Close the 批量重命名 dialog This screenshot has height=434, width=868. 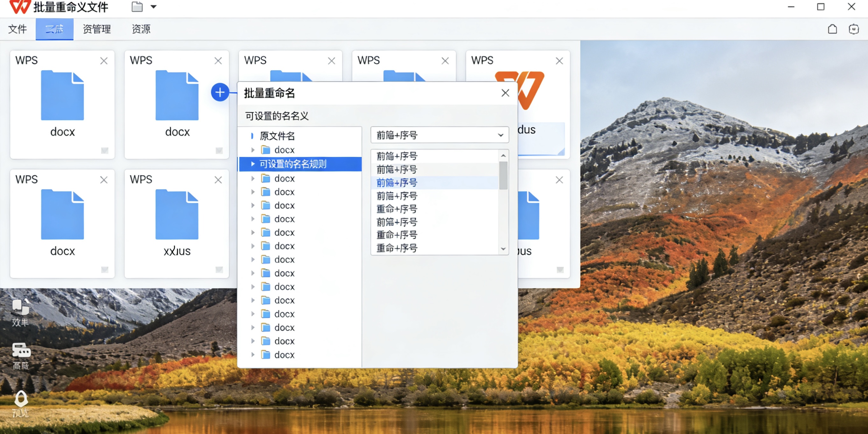(x=505, y=93)
